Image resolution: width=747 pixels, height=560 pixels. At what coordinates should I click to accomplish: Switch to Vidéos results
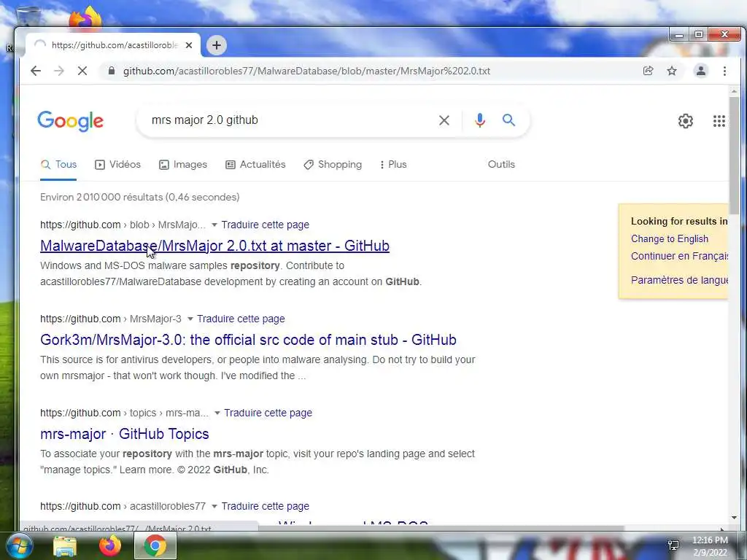click(x=117, y=165)
